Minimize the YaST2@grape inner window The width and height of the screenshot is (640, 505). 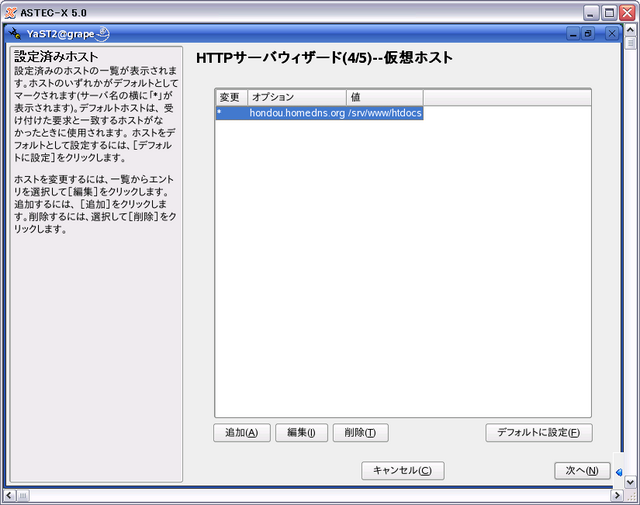(573, 33)
